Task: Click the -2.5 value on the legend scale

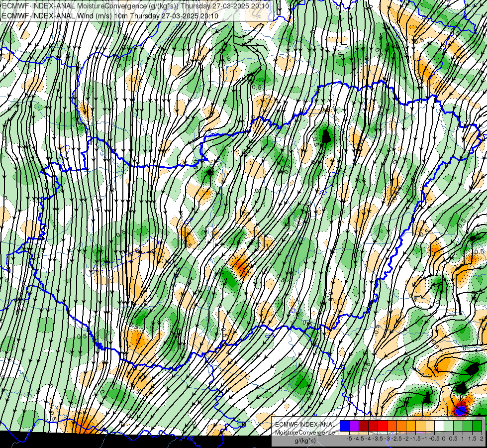Action: [397, 439]
